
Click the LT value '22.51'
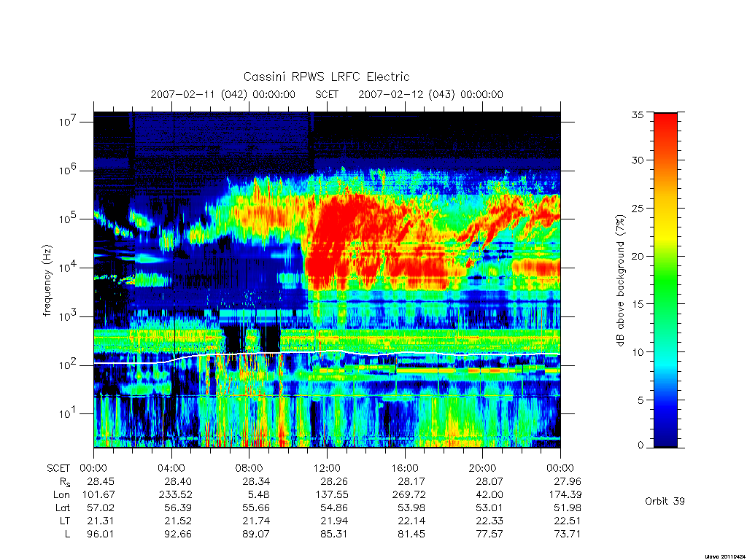(567, 521)
